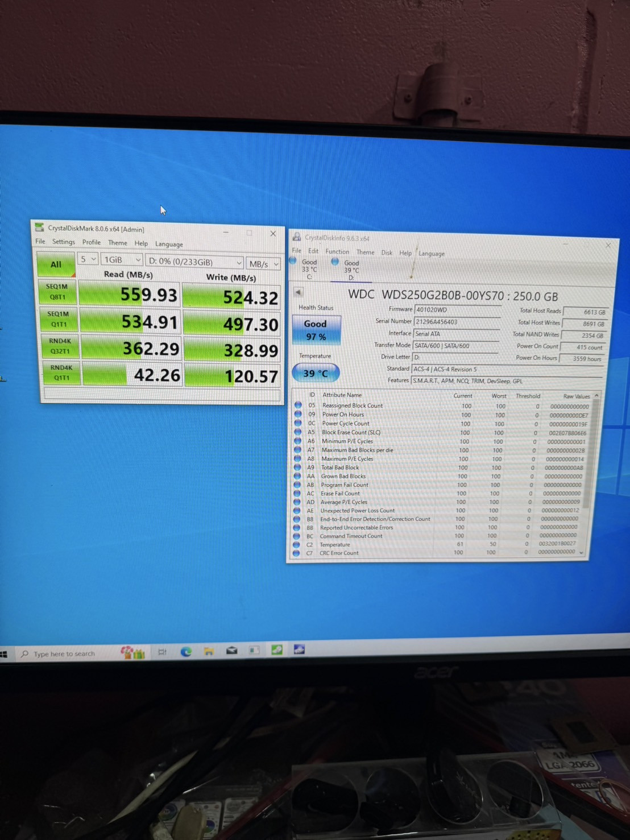This screenshot has width=630, height=840.
Task: Click status icon for Minimum P/E Cycles
Action: 297,441
